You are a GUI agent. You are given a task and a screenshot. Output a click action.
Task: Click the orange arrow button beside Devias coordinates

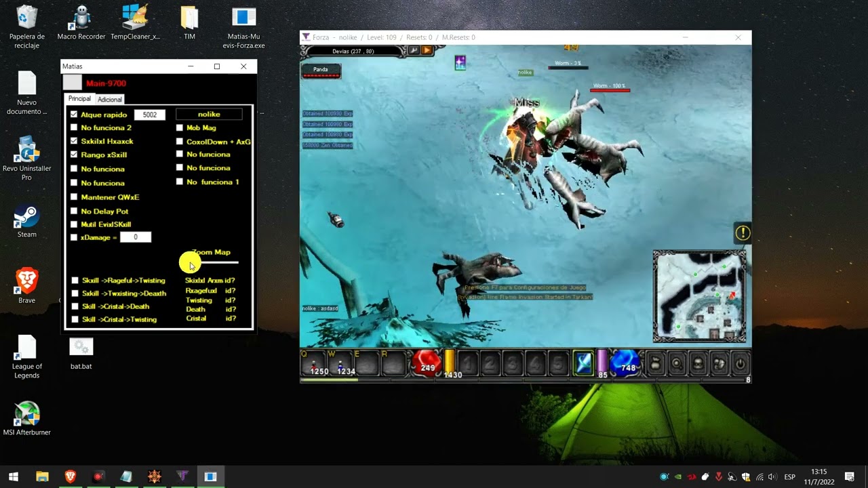pos(427,50)
